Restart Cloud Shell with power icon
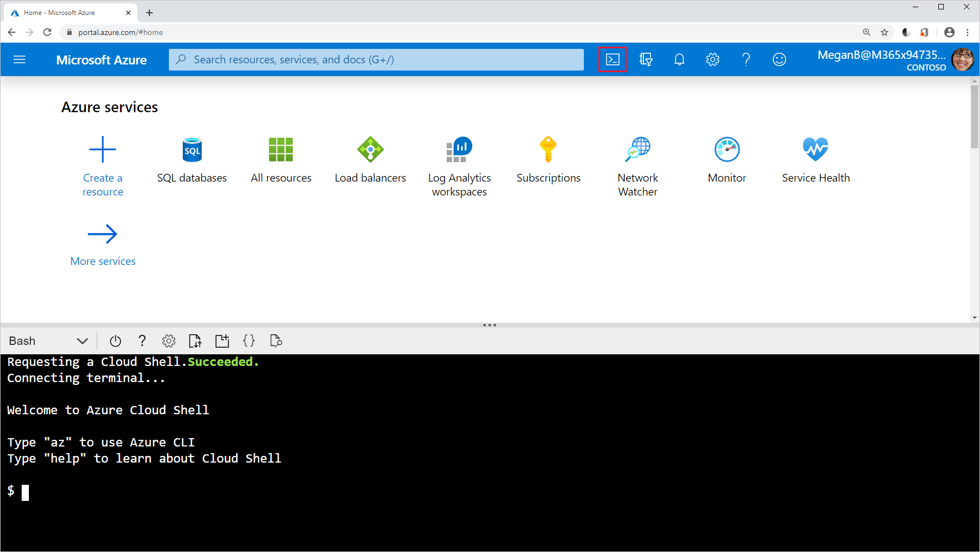The image size is (980, 552). (116, 341)
